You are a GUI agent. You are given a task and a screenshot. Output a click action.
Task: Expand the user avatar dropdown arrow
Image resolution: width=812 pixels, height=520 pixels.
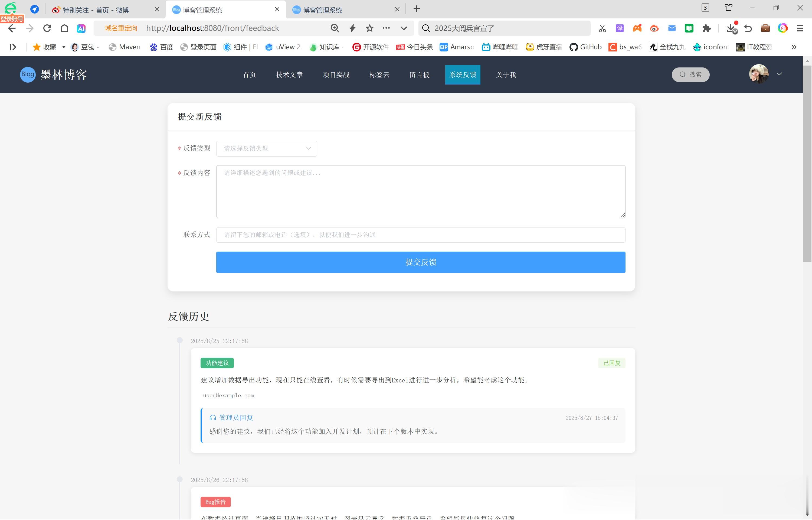779,74
